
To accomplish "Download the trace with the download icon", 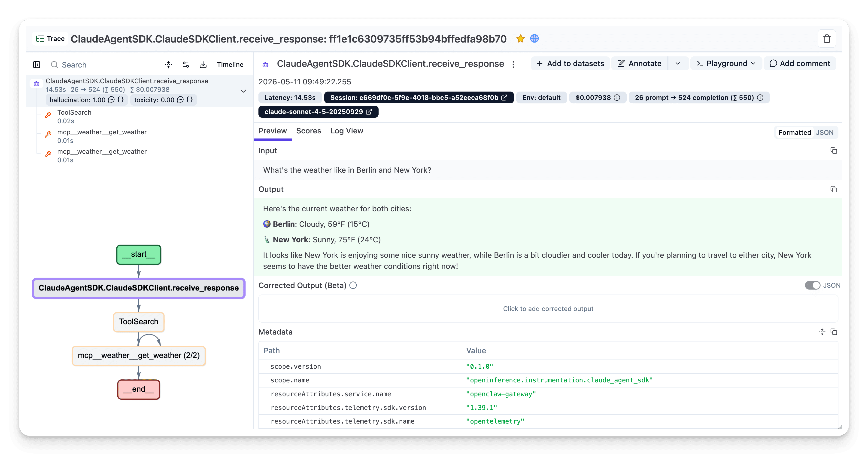I will point(203,65).
